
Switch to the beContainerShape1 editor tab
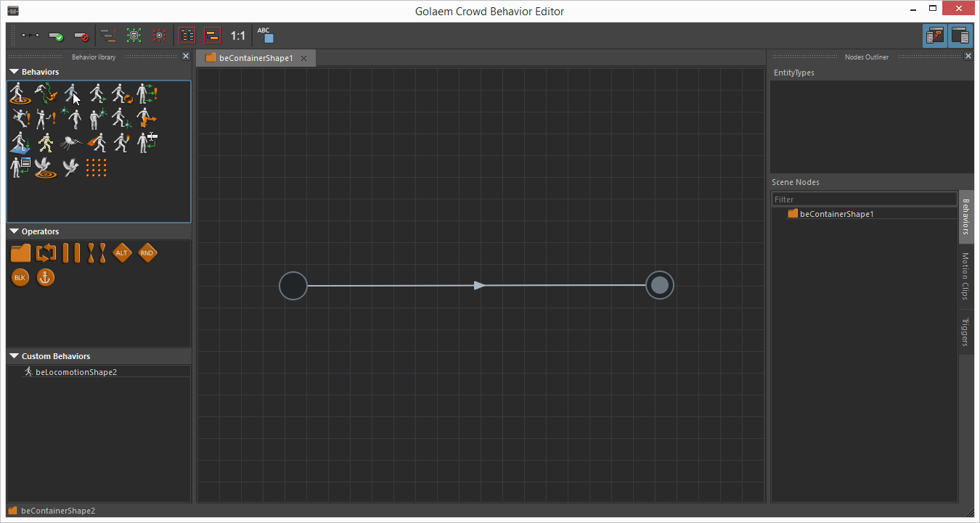pos(256,58)
